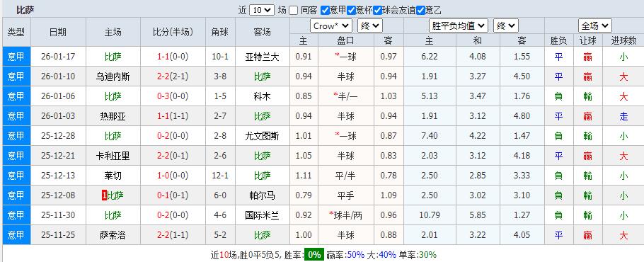
Task: Open 帕尔马 team link
Action: (262, 195)
